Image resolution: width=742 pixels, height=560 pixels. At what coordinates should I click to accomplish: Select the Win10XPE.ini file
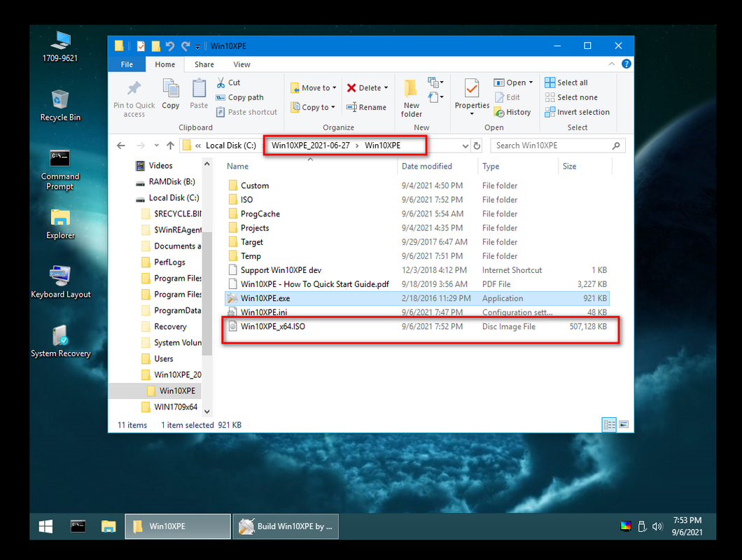pyautogui.click(x=417, y=312)
